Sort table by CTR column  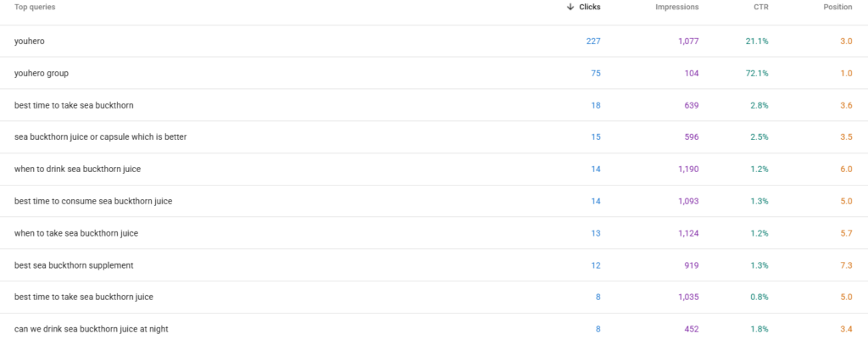[761, 7]
